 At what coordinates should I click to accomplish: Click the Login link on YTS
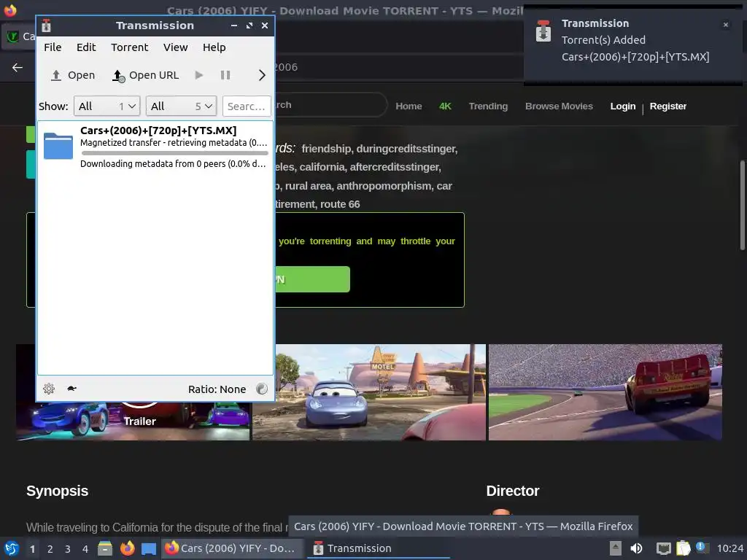tap(623, 106)
